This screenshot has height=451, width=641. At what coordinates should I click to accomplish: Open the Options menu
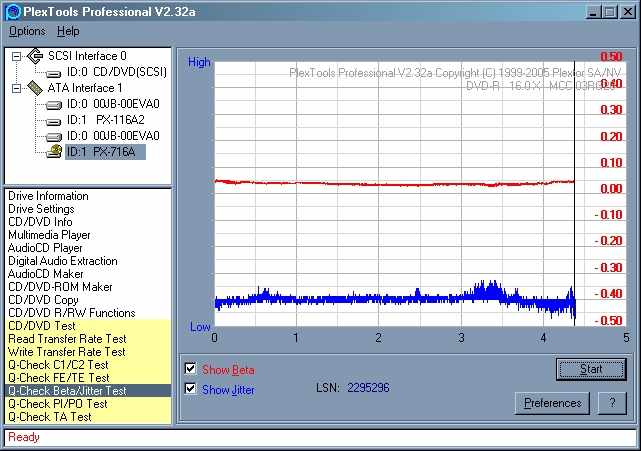[27, 31]
